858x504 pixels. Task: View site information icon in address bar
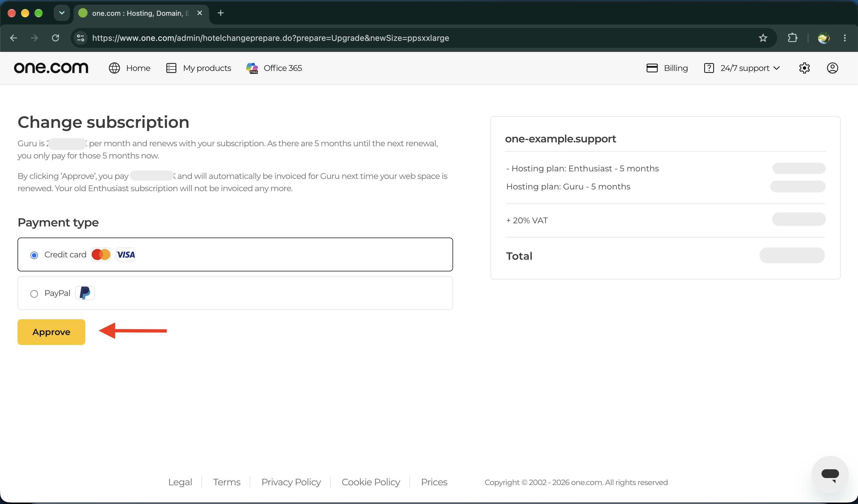(81, 38)
